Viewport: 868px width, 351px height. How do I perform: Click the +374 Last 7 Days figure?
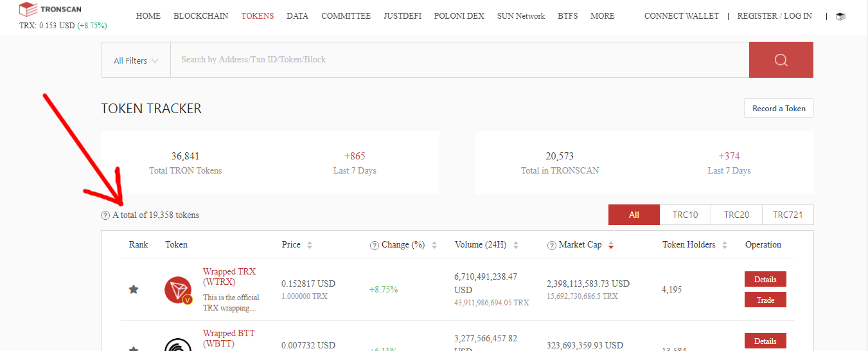pyautogui.click(x=729, y=156)
